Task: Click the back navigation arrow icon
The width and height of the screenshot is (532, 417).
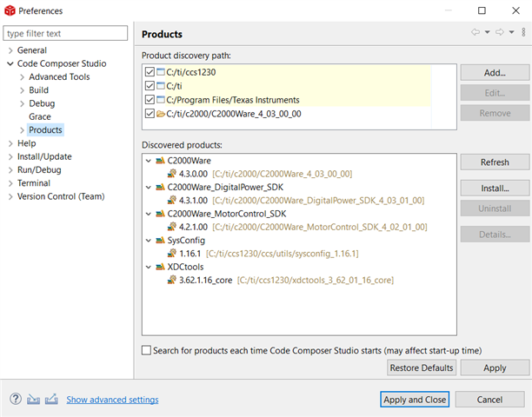Action: click(x=475, y=33)
